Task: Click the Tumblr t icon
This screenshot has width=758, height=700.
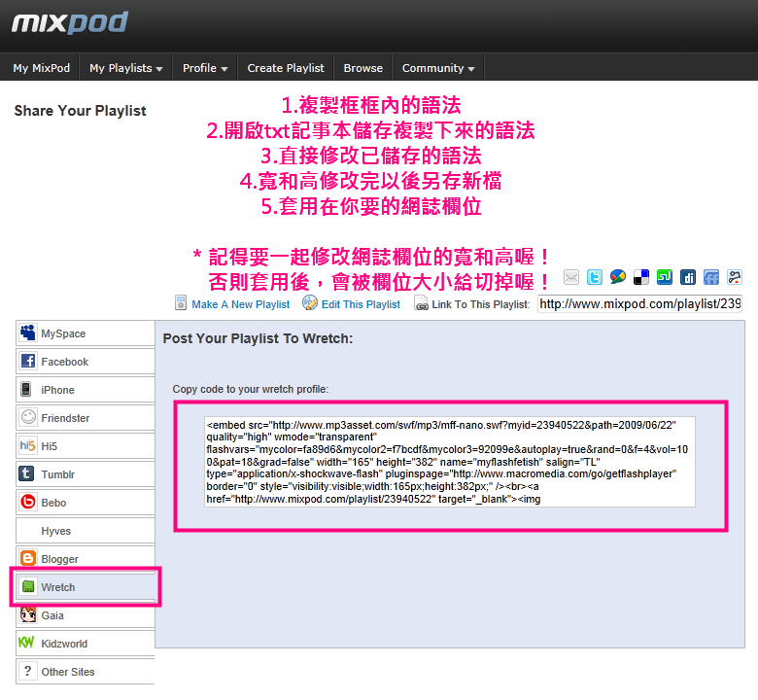Action: (26, 473)
